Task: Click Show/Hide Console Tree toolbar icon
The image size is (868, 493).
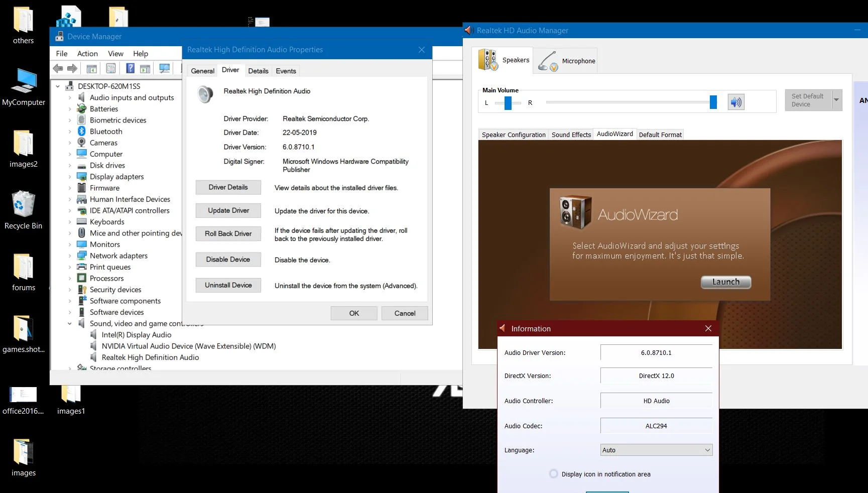Action: (92, 68)
